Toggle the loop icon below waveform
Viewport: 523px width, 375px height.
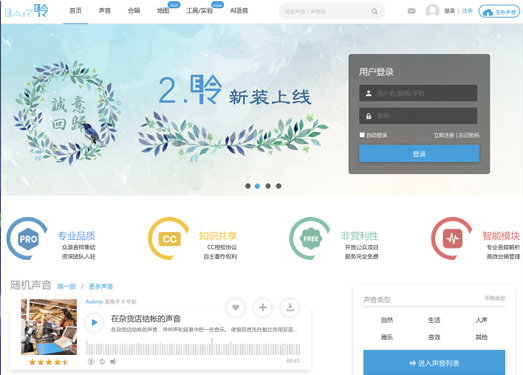(x=102, y=362)
